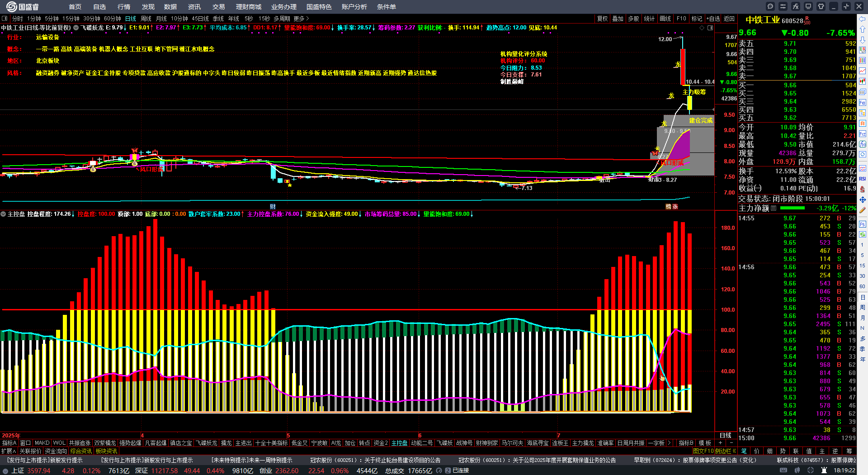Viewport: 868px width, 475px height.
Task: Select the 60 minute shortcut in the right sidebar
Action: coord(863,286)
